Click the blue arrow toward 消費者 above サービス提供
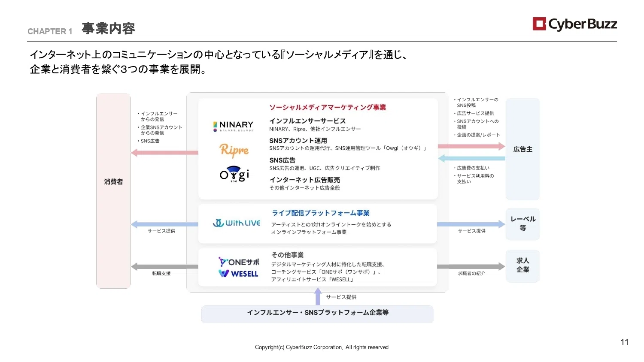The height and width of the screenshot is (362, 644). [x=164, y=224]
